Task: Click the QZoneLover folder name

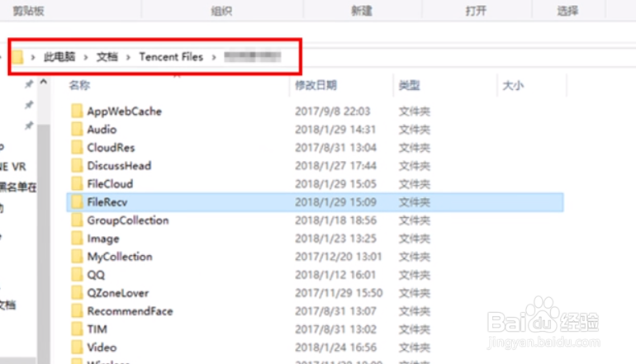Action: (x=118, y=293)
